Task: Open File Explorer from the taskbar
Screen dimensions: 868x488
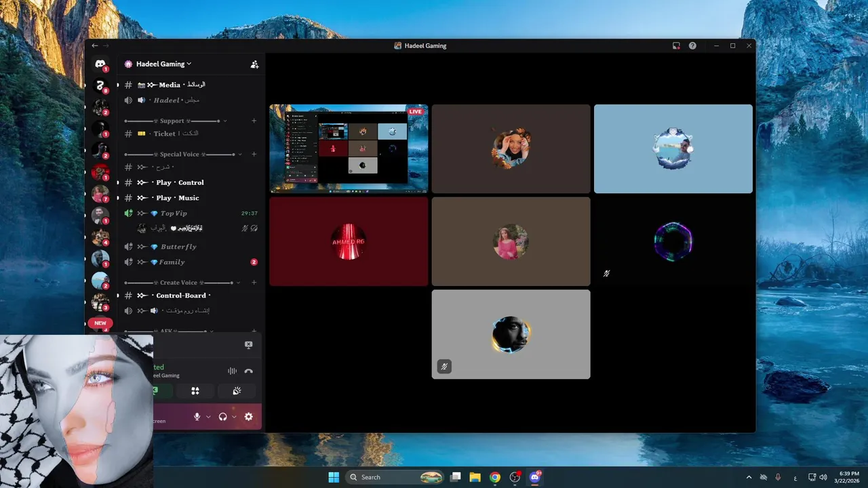Action: [x=475, y=477]
